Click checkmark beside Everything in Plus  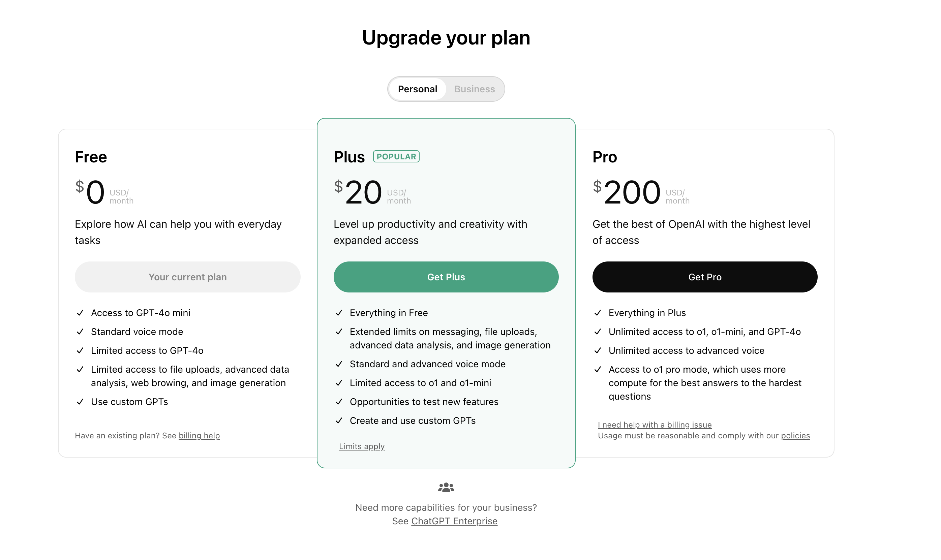click(x=597, y=313)
